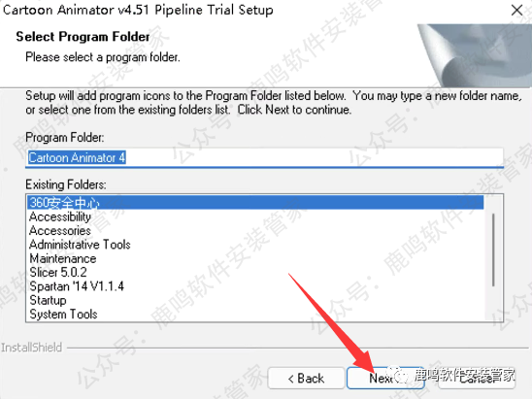Choose the Accessories folder
Screen dimensions: 532x399
[60, 231]
